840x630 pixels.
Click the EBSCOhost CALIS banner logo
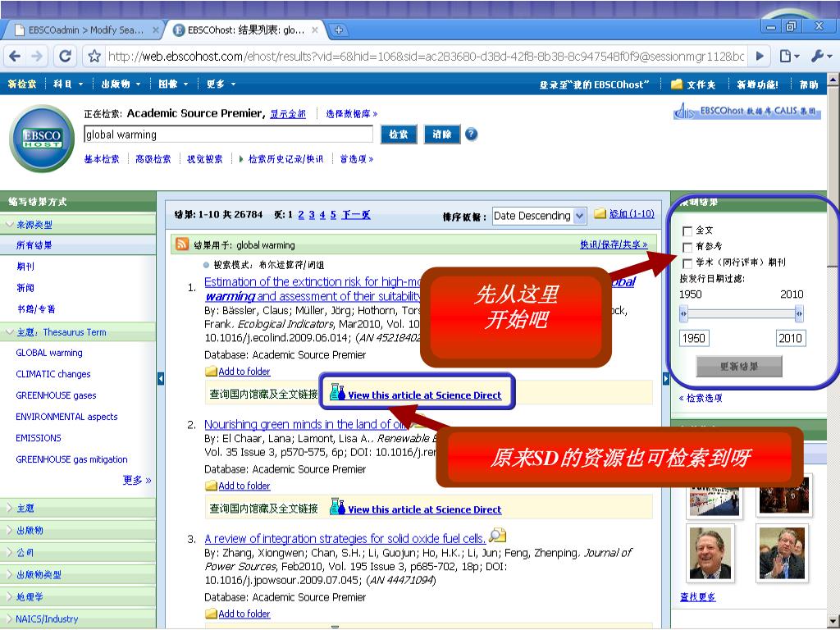coord(746,111)
